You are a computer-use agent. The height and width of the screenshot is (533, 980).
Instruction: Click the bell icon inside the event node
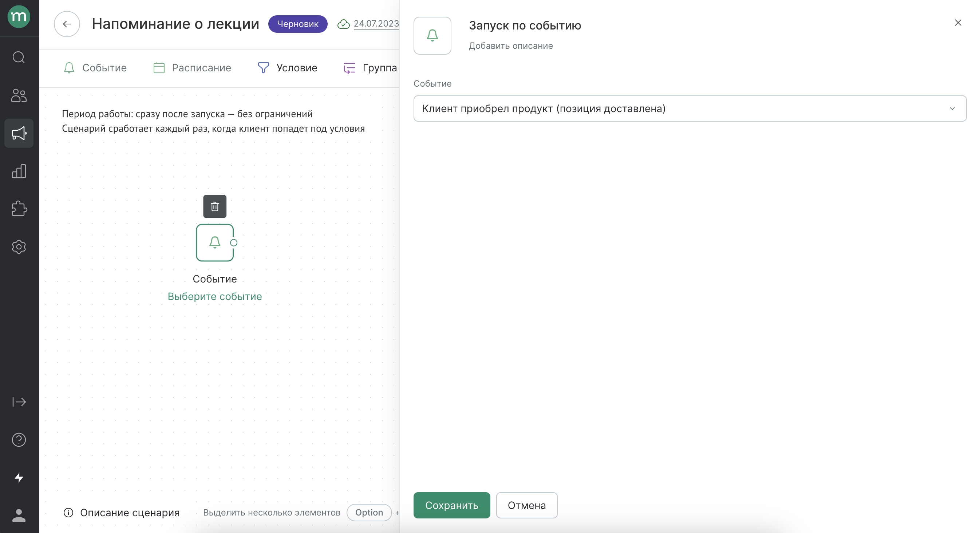(x=214, y=242)
